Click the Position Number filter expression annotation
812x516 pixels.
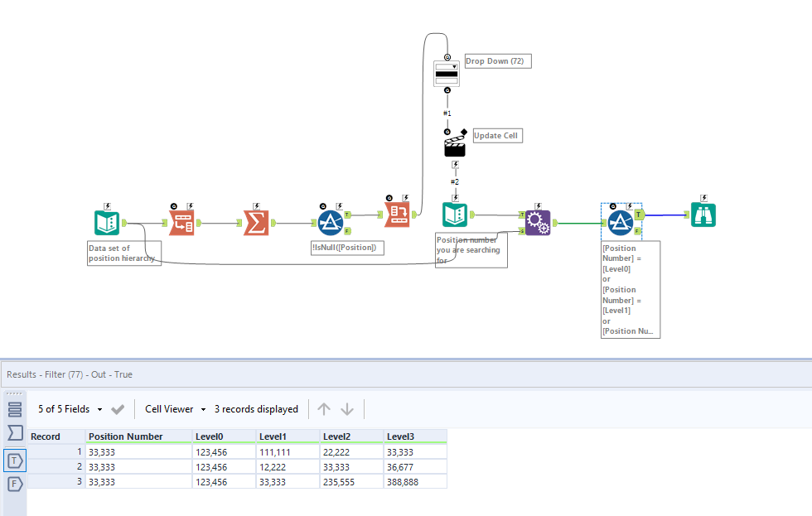pos(631,290)
